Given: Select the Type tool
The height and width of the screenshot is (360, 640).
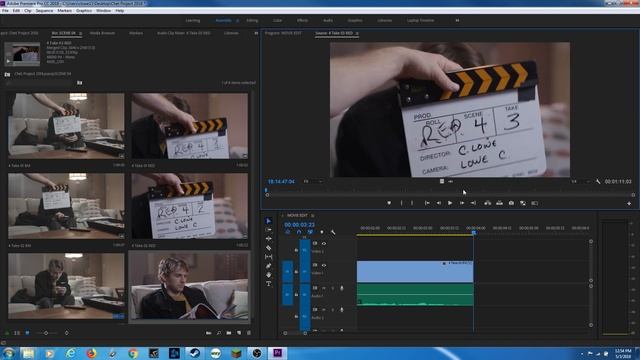Looking at the screenshot, I should [x=268, y=284].
